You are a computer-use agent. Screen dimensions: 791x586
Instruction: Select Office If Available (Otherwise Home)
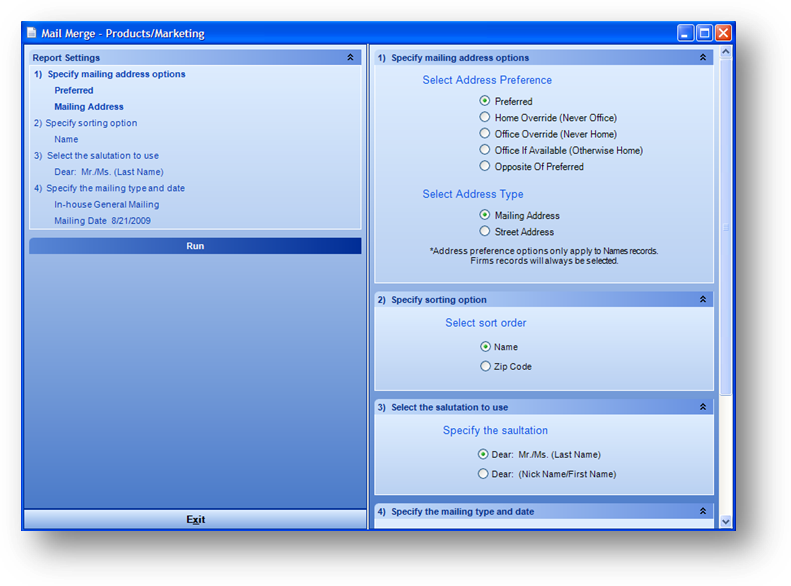[x=485, y=150]
